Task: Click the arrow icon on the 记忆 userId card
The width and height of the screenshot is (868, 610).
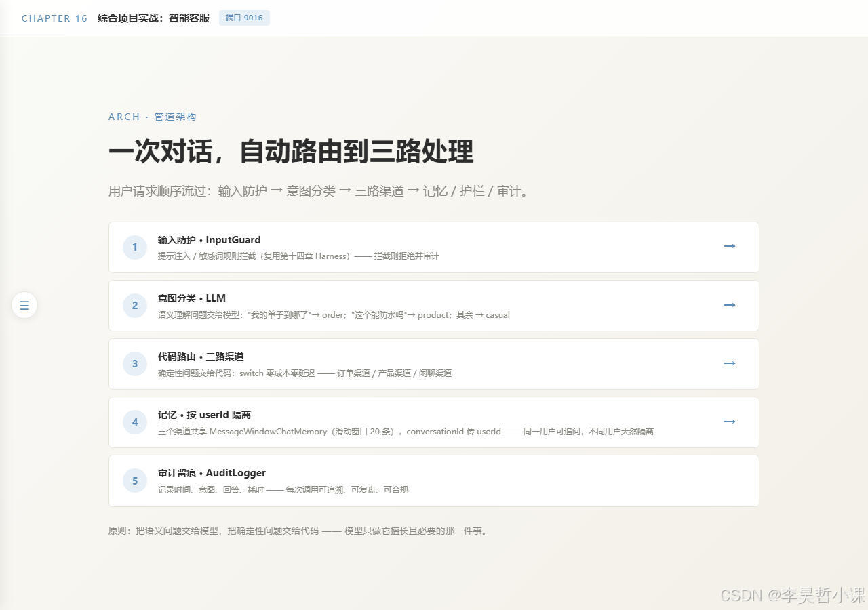Action: 730,422
